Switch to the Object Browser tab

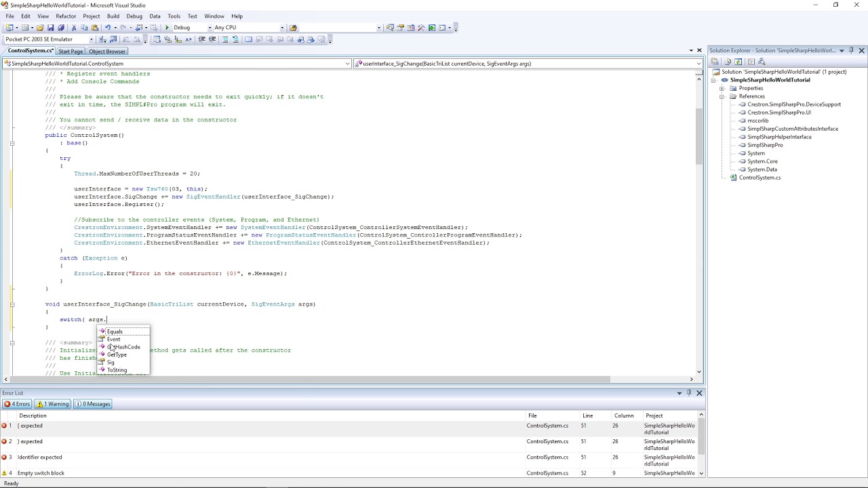106,52
